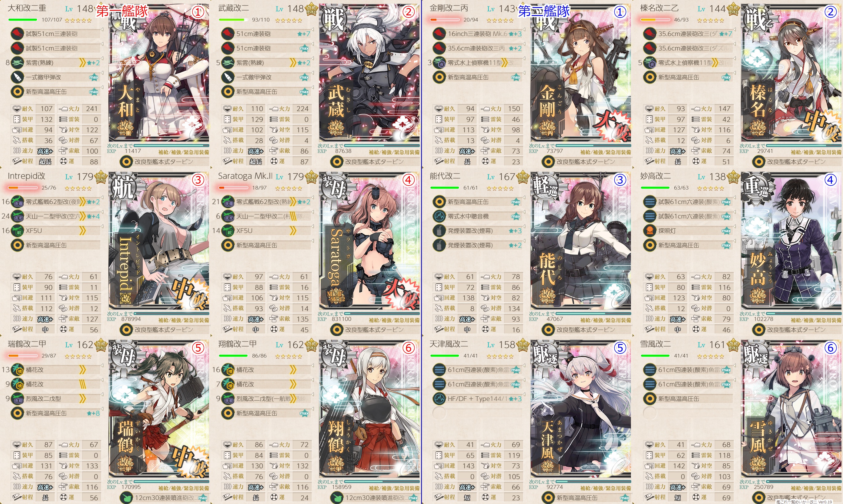Select the 第二艦隊 fleet label
This screenshot has height=504, width=843.
coord(544,11)
